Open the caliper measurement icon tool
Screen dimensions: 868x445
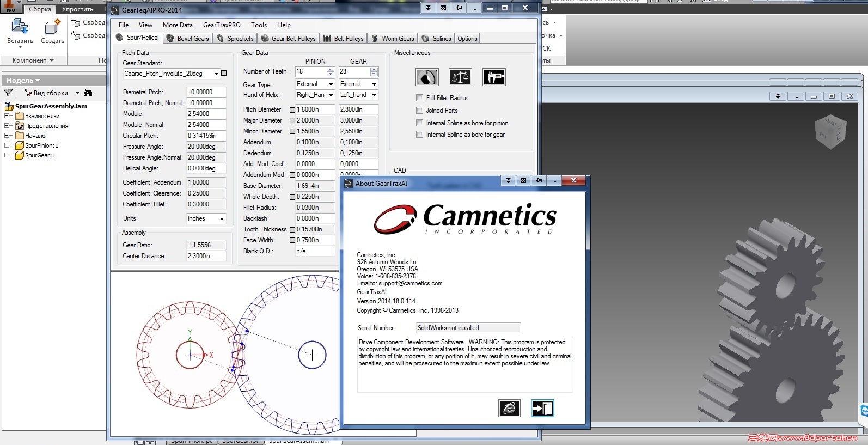[494, 77]
